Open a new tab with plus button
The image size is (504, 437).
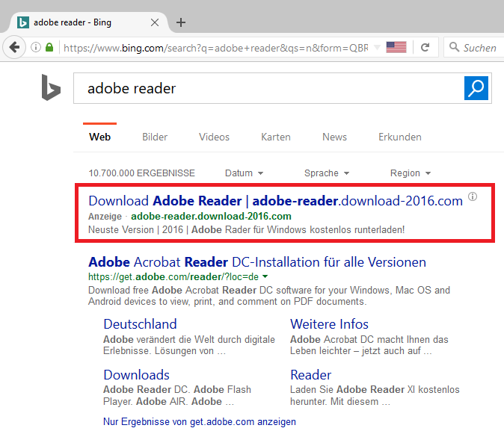[x=181, y=22]
